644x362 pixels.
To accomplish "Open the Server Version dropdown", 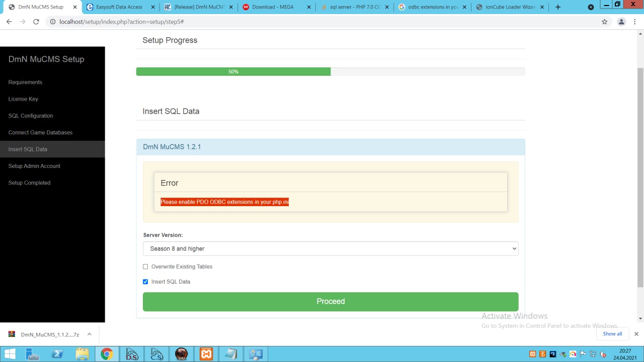I will [x=331, y=248].
